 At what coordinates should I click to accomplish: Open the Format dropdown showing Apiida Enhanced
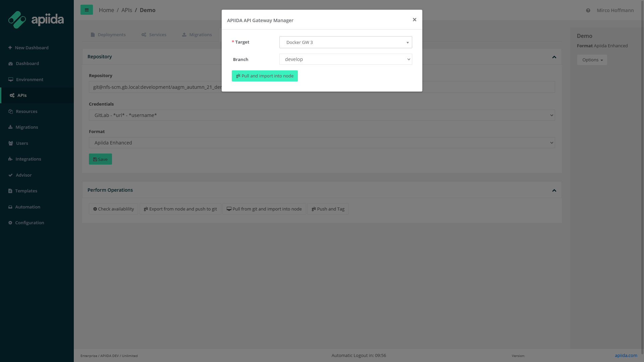click(322, 143)
